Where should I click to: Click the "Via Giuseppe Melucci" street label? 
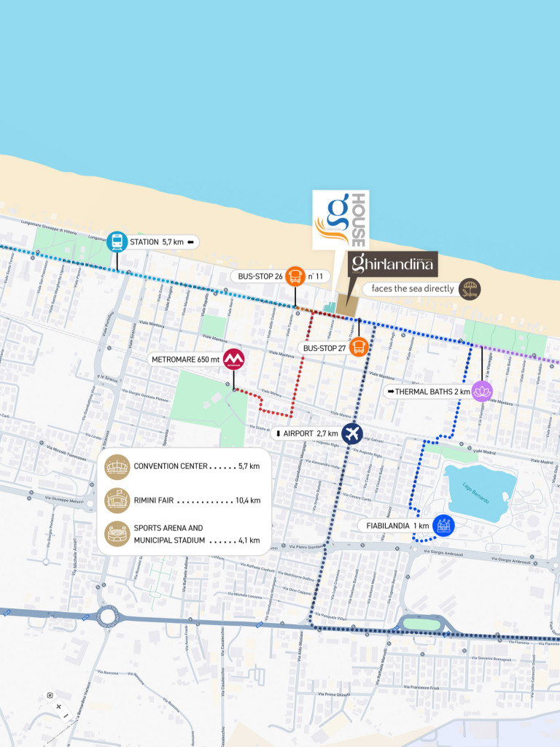[x=64, y=499]
